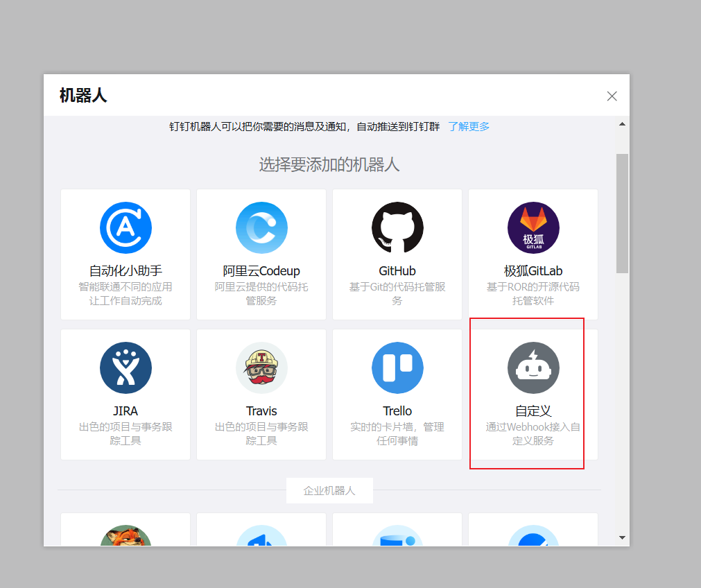
Task: Click description 基于ROR的开源代码托管软件
Action: (533, 294)
